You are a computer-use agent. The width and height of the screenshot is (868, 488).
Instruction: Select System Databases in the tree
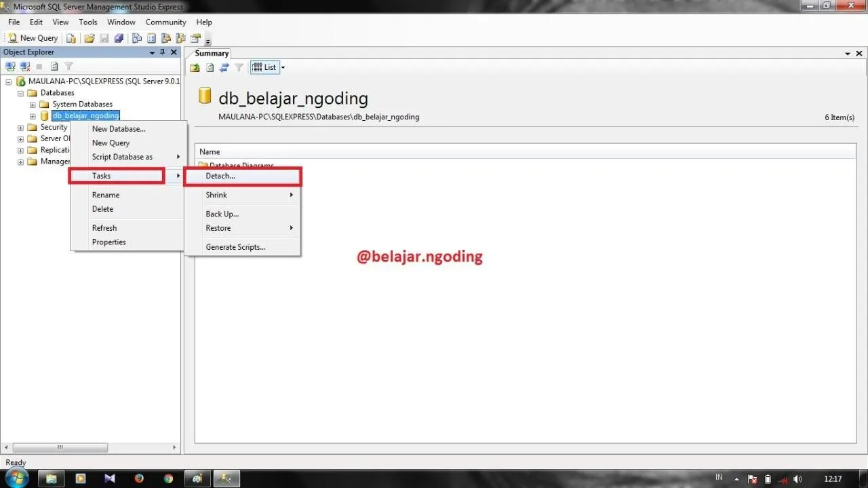point(82,105)
